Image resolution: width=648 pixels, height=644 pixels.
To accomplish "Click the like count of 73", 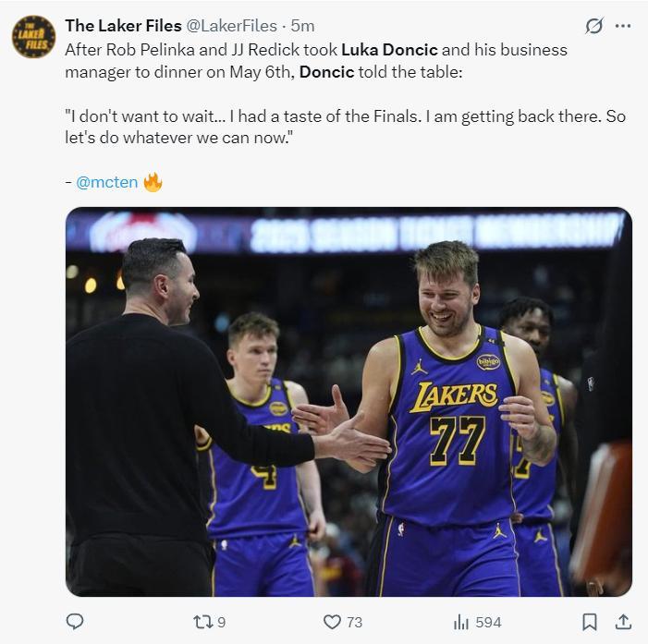I will (x=354, y=623).
